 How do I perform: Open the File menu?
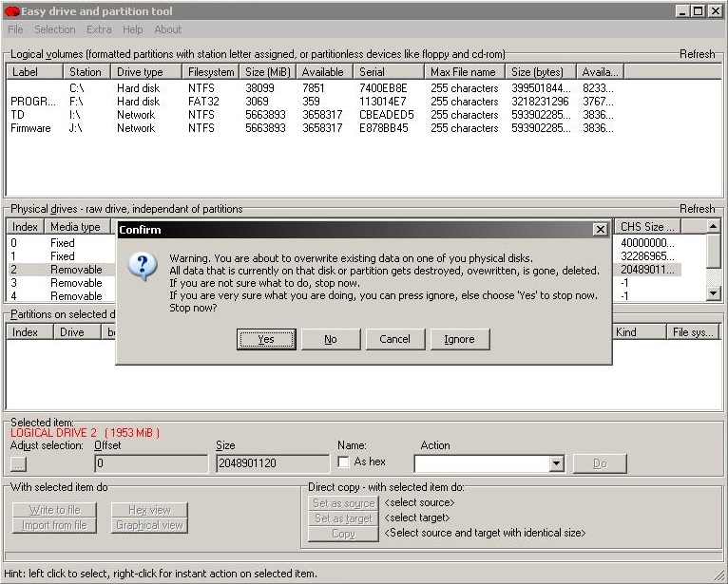tap(15, 29)
